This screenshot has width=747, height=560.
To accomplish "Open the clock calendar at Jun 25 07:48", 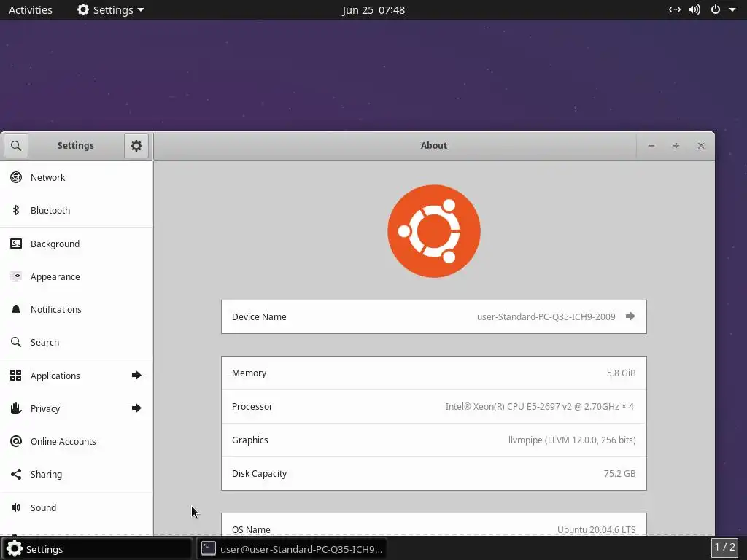I will [x=373, y=10].
